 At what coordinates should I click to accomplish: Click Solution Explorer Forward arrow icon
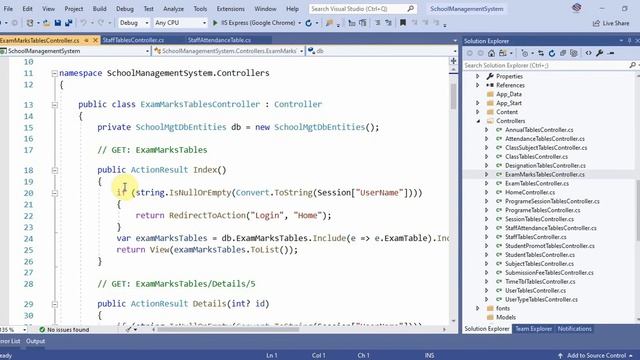point(480,53)
